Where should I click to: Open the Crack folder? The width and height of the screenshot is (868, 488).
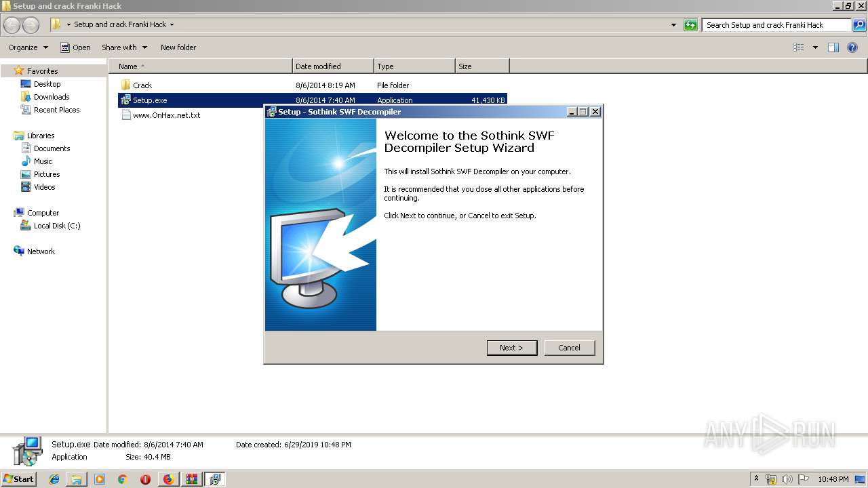click(142, 85)
